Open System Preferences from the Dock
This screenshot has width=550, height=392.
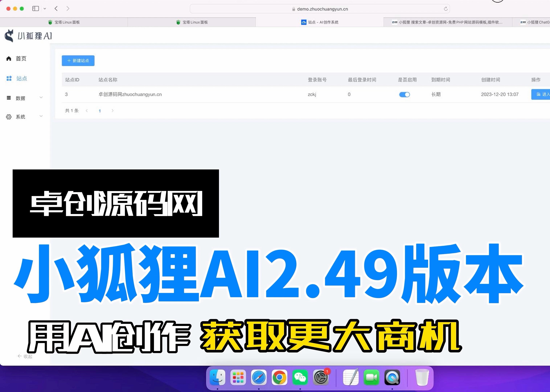321,377
